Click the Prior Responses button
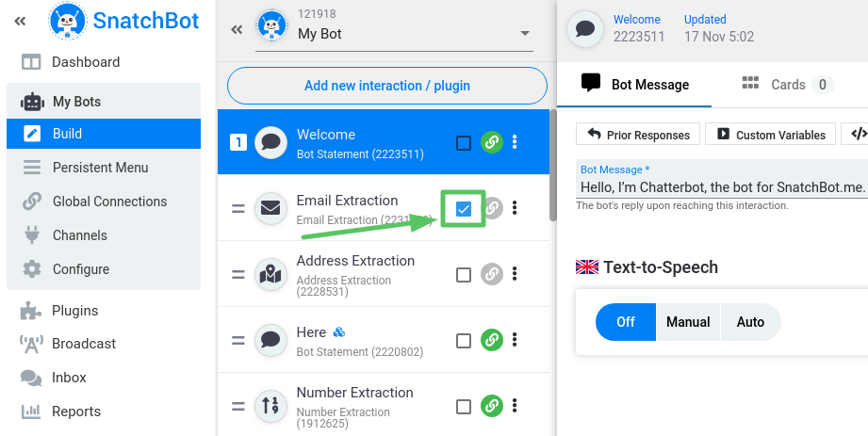The width and height of the screenshot is (868, 436). (x=638, y=135)
